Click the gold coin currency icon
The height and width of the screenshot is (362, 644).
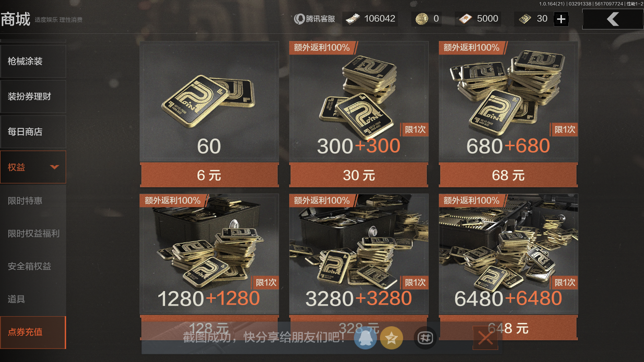[x=422, y=19]
